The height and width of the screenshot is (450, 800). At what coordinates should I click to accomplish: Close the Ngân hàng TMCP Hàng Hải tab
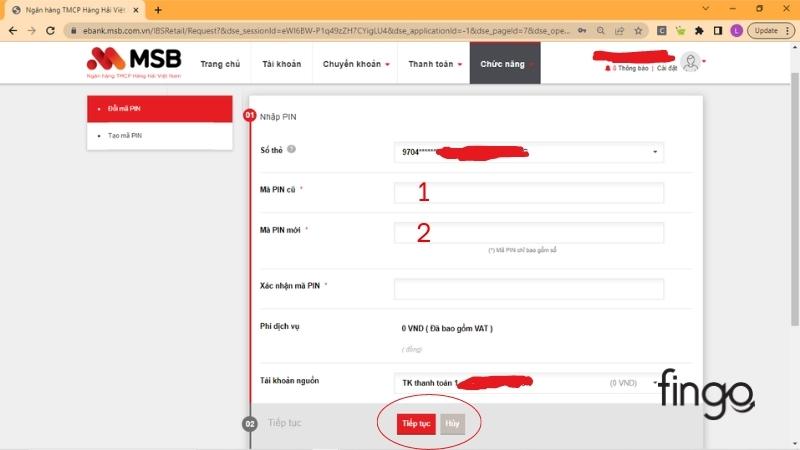(136, 10)
